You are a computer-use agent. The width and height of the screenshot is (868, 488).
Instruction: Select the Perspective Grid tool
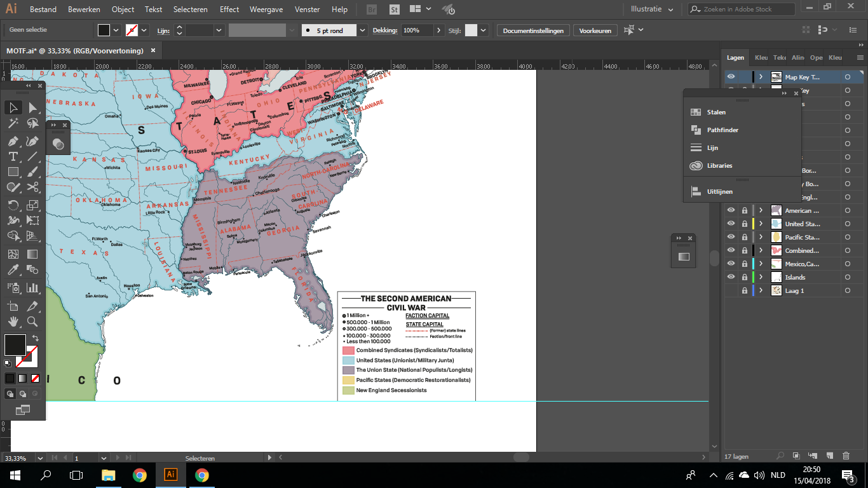[33, 236]
